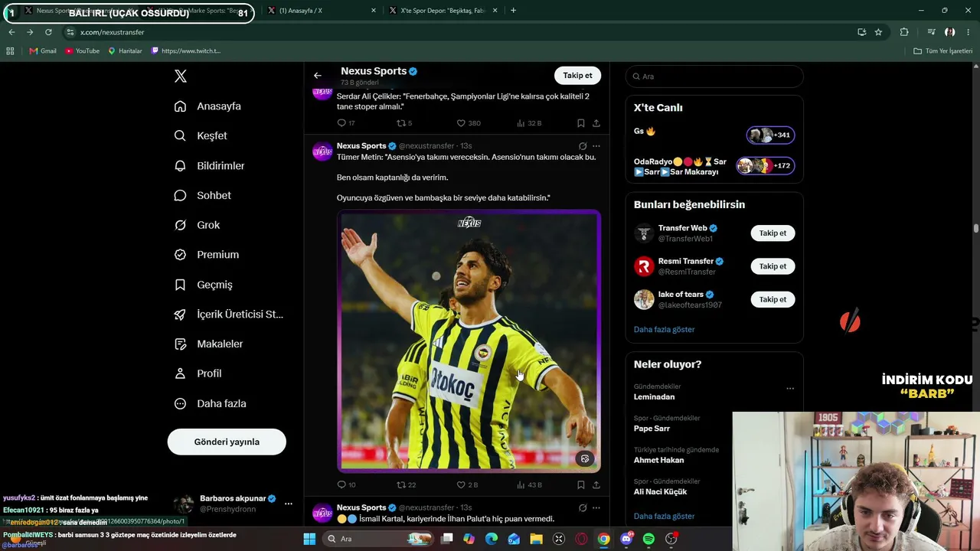Follow lake of tears
Image resolution: width=980 pixels, height=551 pixels.
(x=773, y=300)
